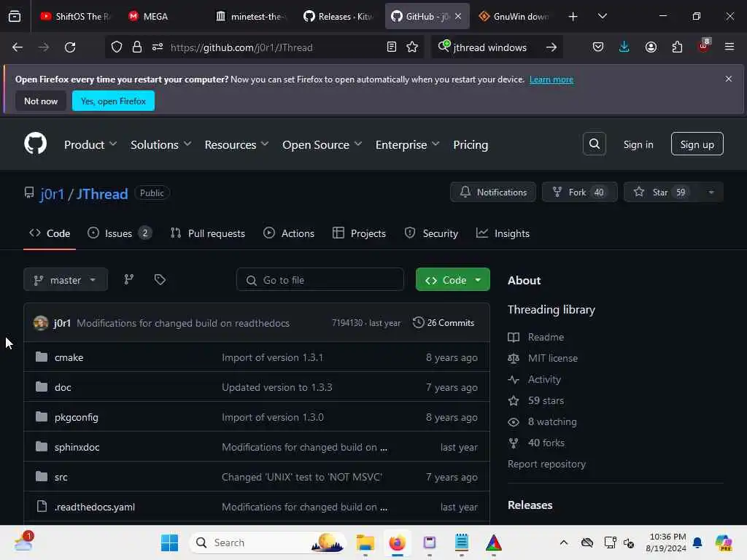Open the 26 Commits history link
Image resolution: width=747 pixels, height=560 pixels.
coord(444,323)
